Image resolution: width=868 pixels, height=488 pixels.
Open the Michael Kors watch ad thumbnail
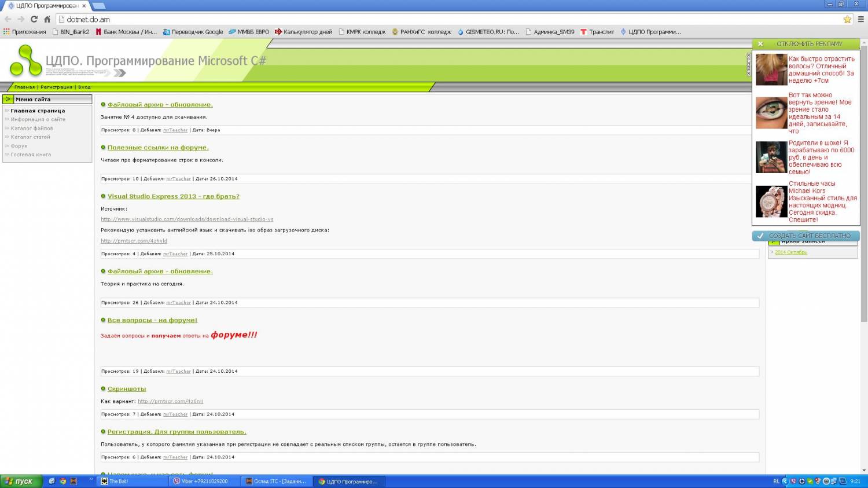tap(771, 201)
